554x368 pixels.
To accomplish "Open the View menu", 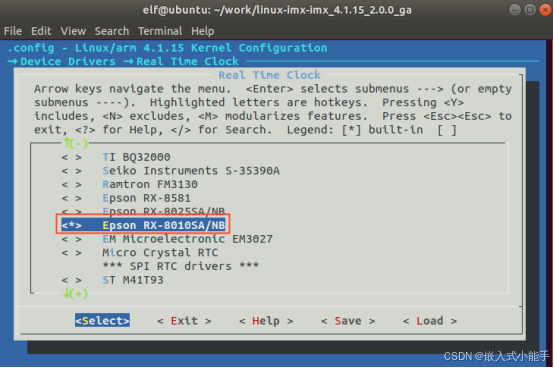I will (73, 31).
